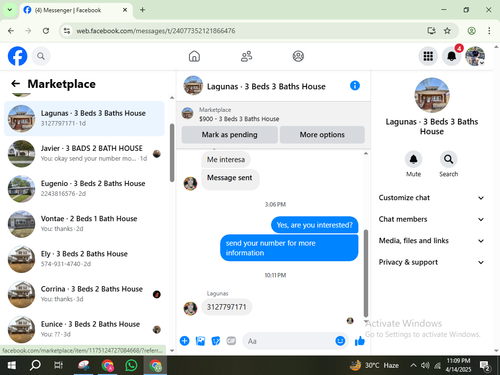
Task: Open the Groups icon in top navigation
Action: click(x=298, y=56)
